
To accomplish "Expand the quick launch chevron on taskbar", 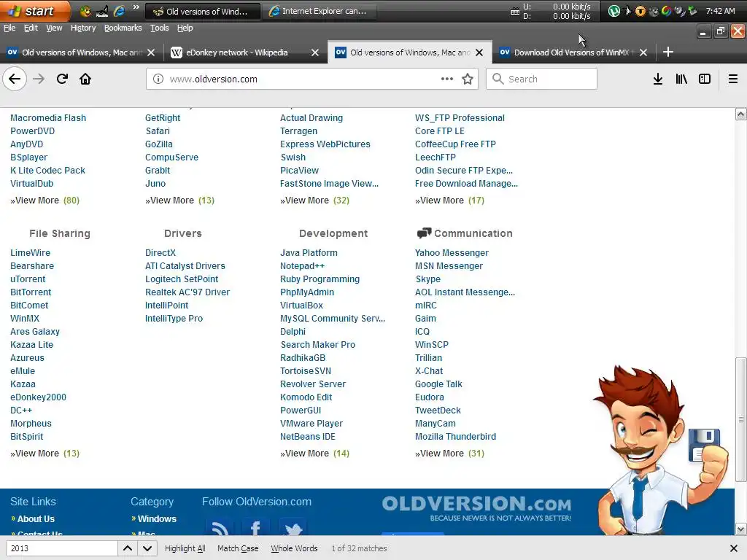I will tap(136, 7).
